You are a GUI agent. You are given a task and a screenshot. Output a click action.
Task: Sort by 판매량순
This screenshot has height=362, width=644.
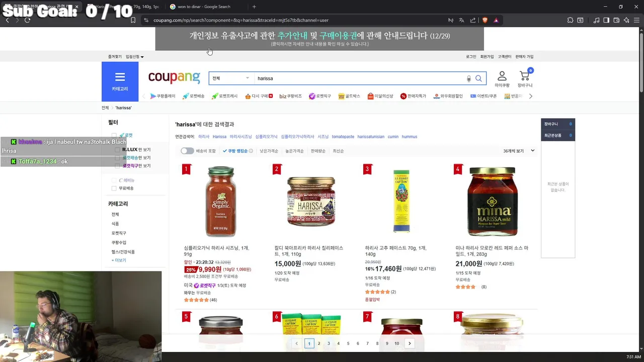point(318,151)
